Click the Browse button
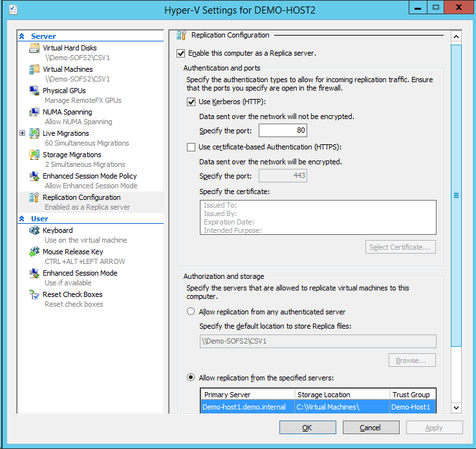 tap(412, 360)
